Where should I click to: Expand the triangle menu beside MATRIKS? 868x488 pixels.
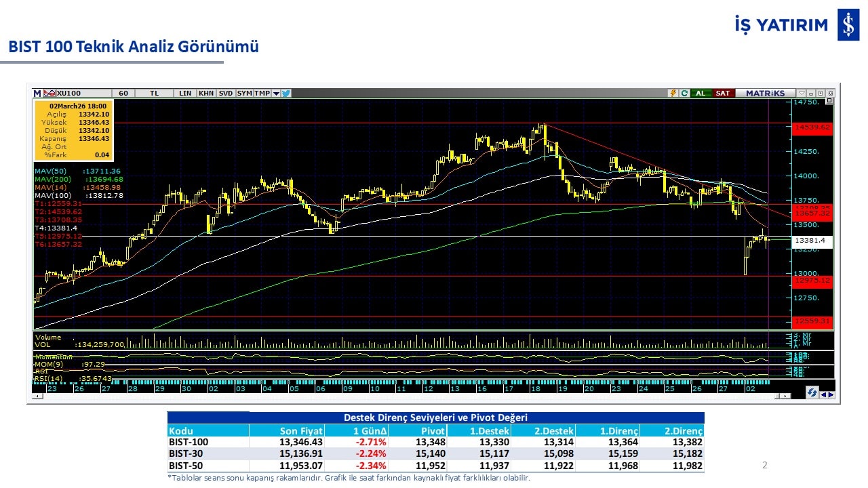pos(802,94)
